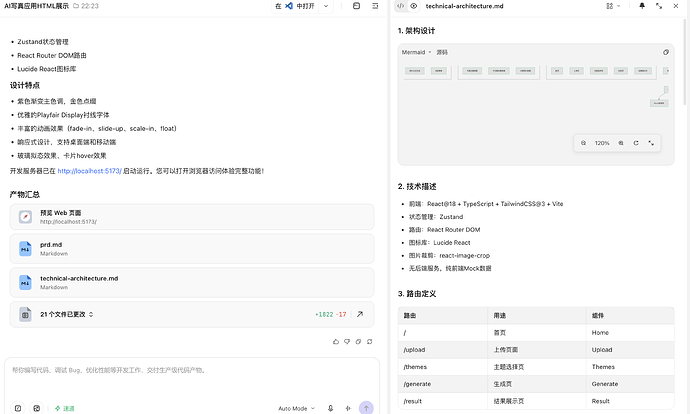Switch to source code view icon
The image size is (690, 414).
pos(400,6)
